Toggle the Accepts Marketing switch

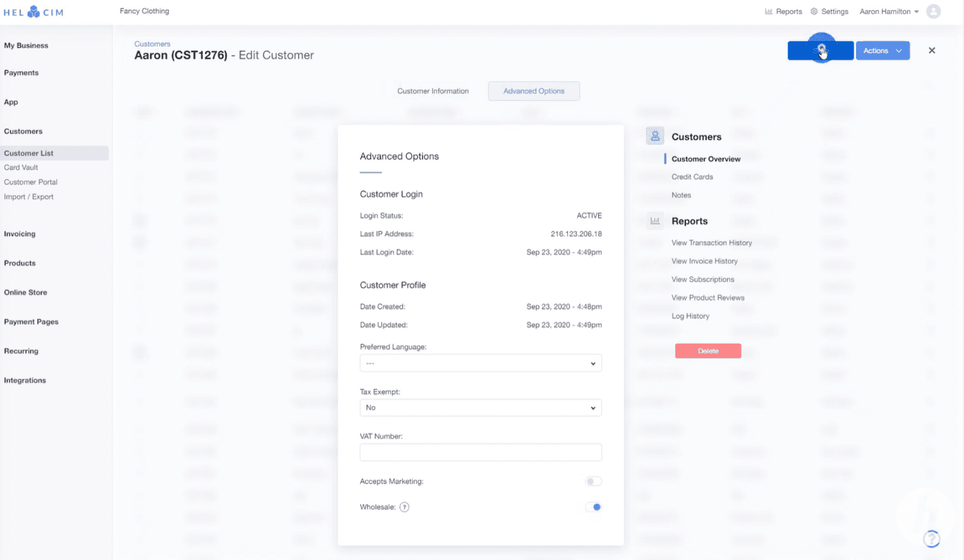(x=593, y=482)
